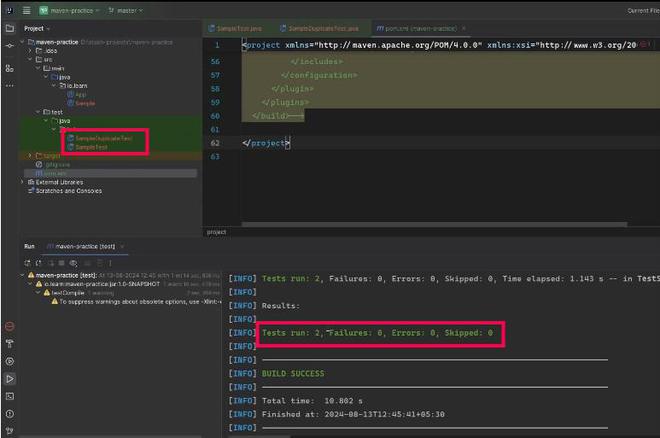Click BUILD SUCCESS in console output
This screenshot has width=660, height=438.
tap(293, 374)
